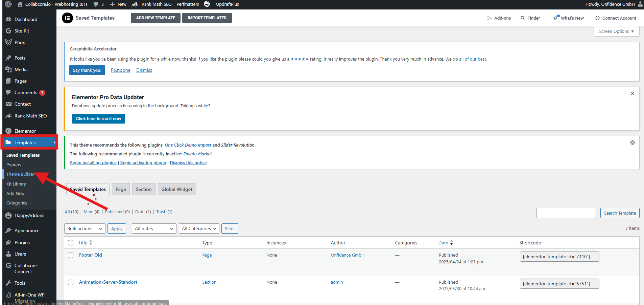Click the Elementor logo beside Saved Templates
644x305 pixels.
pyautogui.click(x=67, y=18)
